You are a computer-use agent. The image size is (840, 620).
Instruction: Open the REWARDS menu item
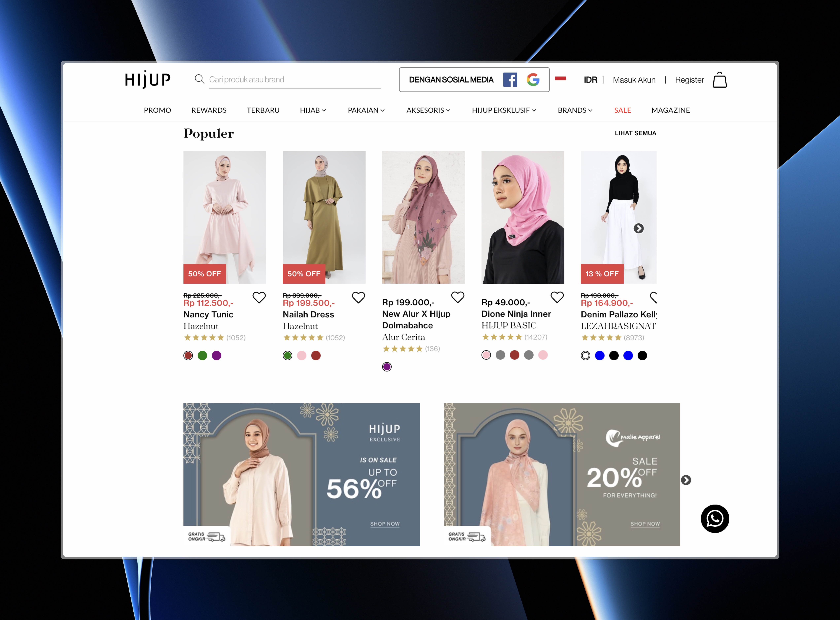point(209,110)
